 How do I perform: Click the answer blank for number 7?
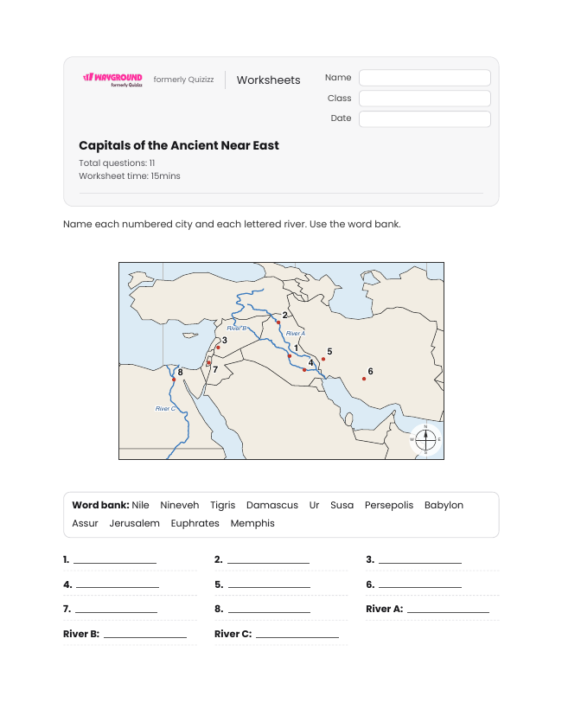pyautogui.click(x=117, y=609)
